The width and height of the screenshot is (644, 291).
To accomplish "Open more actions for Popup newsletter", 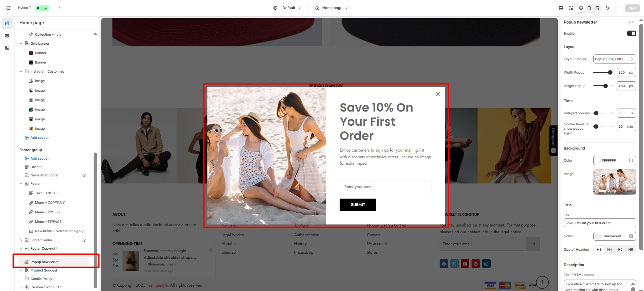I will [631, 22].
